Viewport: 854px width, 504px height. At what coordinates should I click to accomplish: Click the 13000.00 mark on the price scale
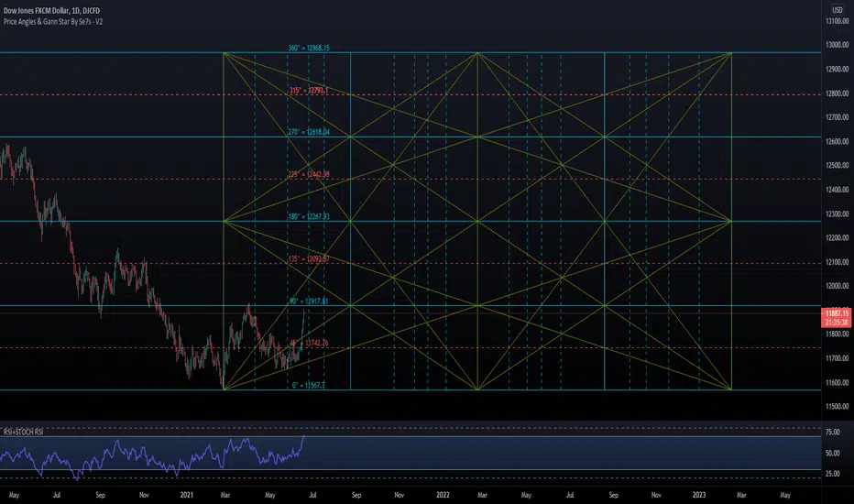(837, 45)
